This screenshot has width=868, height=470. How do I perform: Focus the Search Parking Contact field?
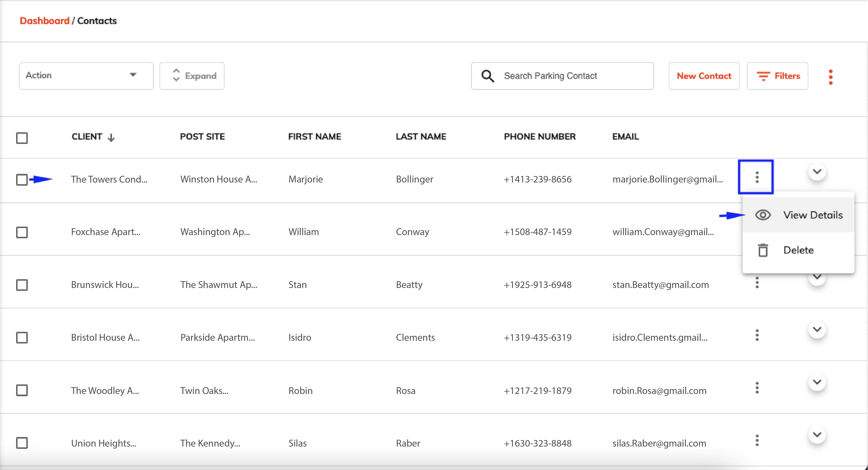562,76
